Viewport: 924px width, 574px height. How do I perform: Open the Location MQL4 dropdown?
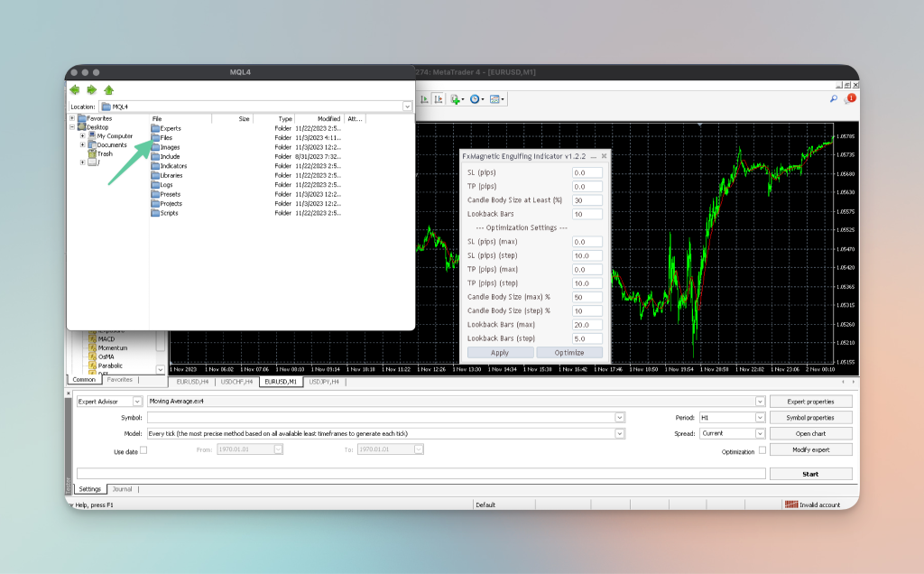pyautogui.click(x=255, y=106)
